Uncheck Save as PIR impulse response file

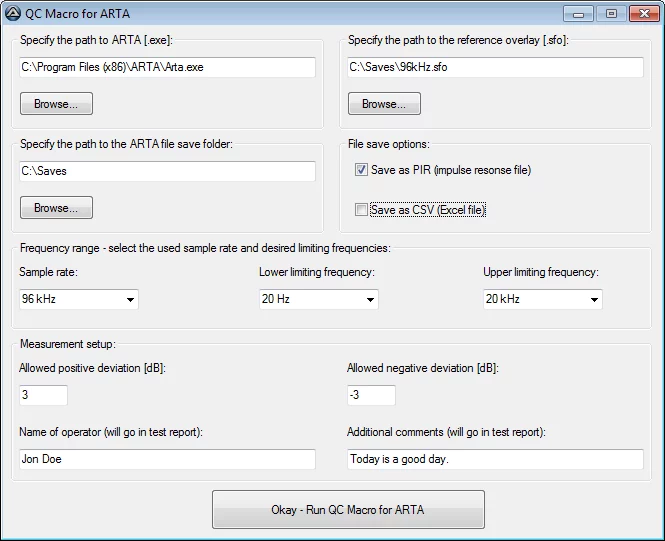pyautogui.click(x=361, y=170)
